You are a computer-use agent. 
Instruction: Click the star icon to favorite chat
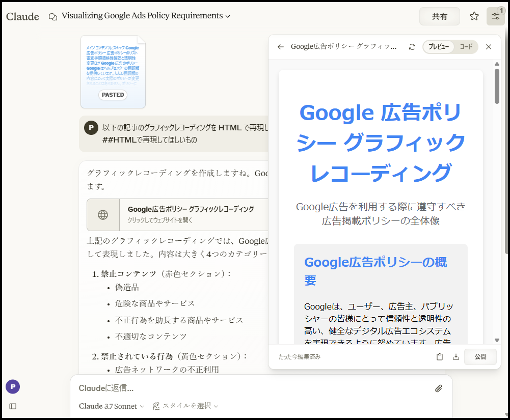click(474, 16)
